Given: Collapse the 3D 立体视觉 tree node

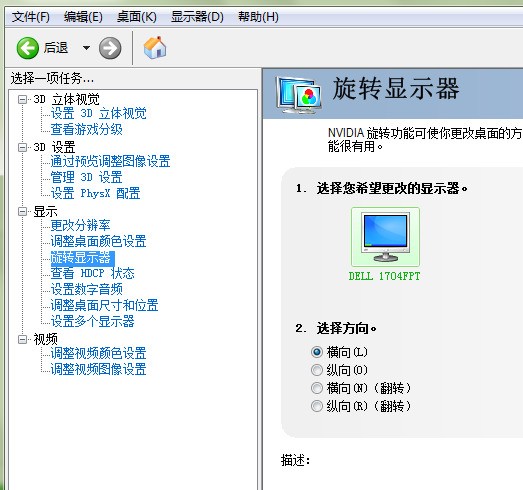Looking at the screenshot, I should click(22, 99).
